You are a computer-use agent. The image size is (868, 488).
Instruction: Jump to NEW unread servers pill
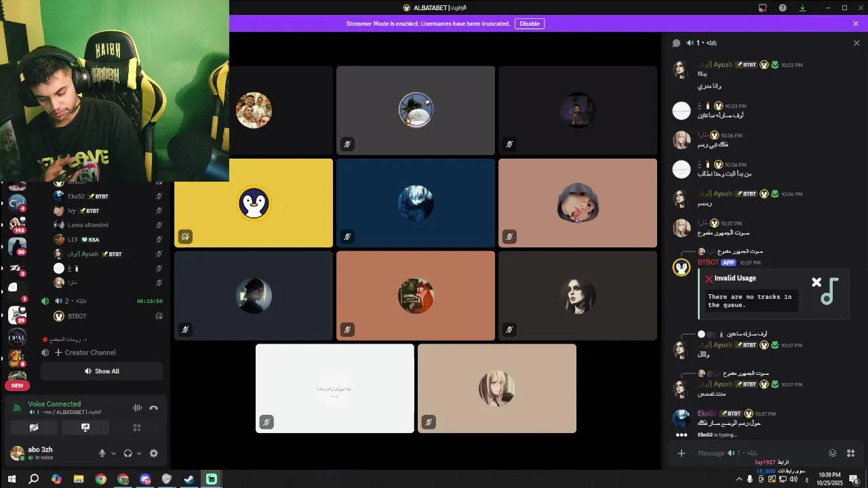17,386
